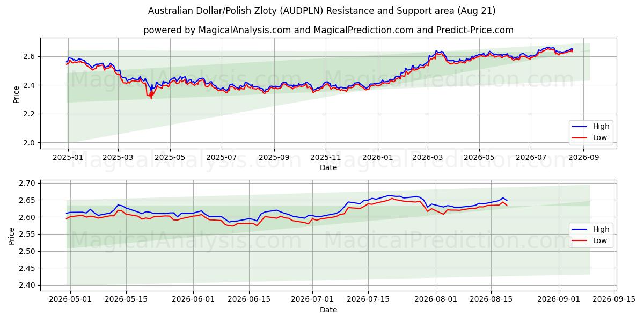Click the 2.70 price tick on lower chart

(x=28, y=184)
